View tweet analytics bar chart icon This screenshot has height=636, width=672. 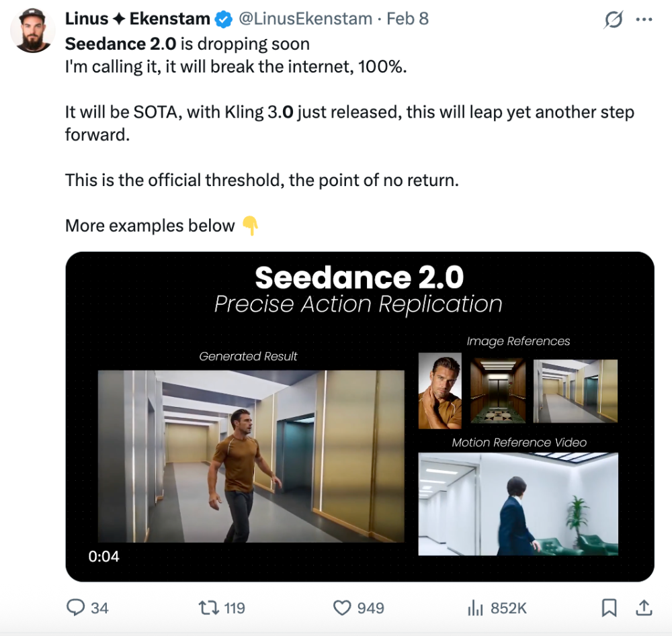coord(475,608)
